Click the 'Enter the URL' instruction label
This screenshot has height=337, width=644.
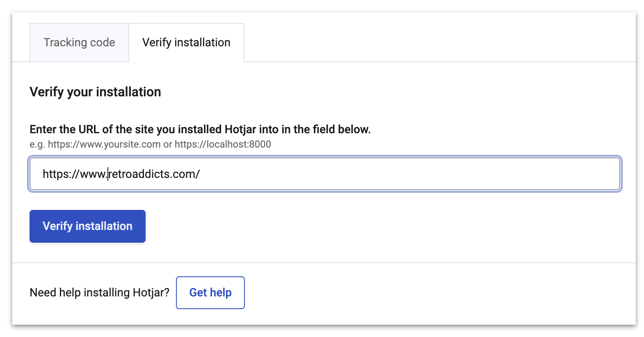[x=200, y=130]
